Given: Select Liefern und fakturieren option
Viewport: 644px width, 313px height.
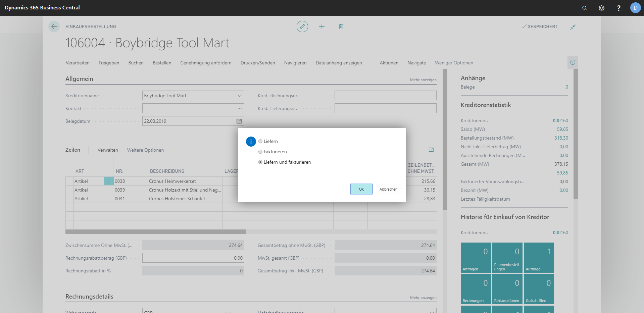Looking at the screenshot, I should click(260, 162).
